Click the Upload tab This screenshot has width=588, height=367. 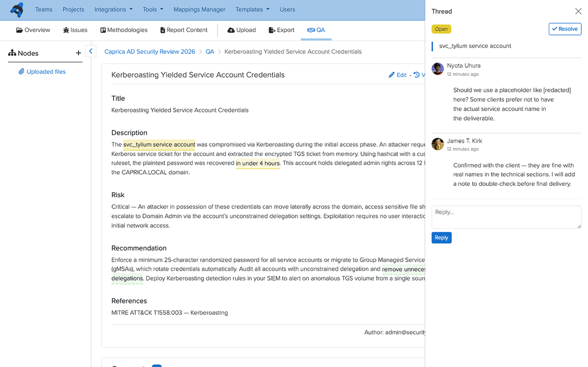point(242,30)
